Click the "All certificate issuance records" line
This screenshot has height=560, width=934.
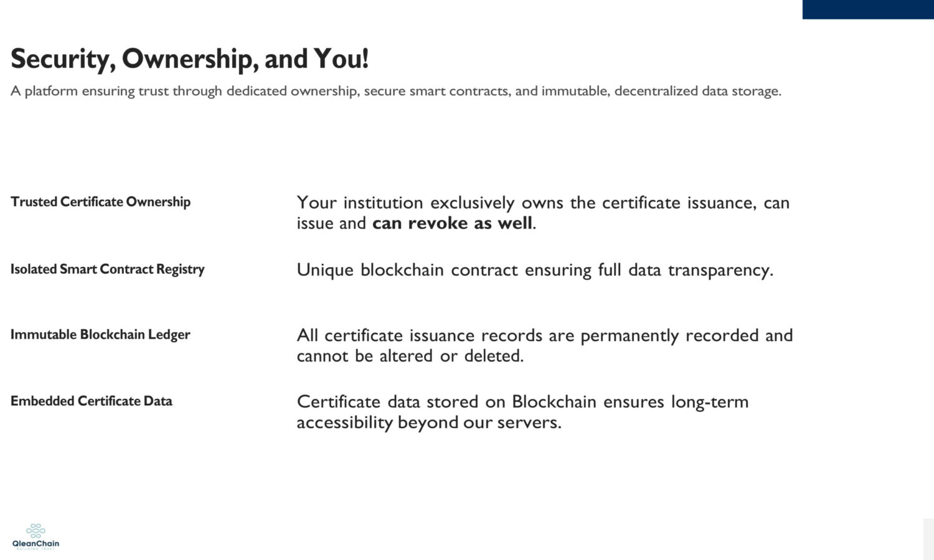544,335
